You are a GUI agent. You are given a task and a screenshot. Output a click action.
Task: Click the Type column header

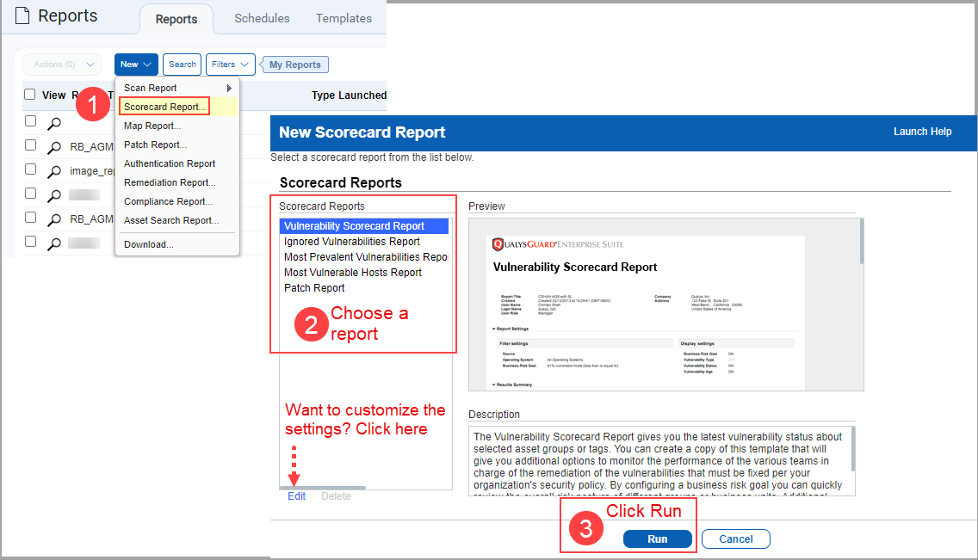(x=323, y=95)
